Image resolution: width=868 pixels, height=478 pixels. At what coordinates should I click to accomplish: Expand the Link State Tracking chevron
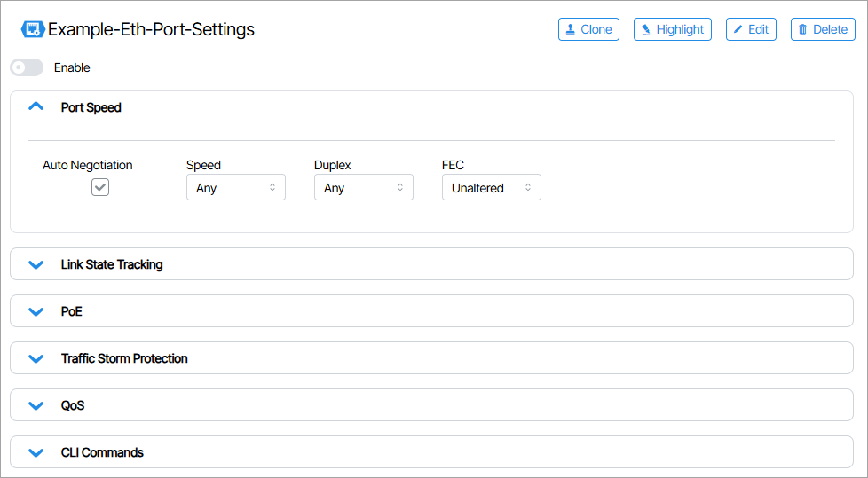tap(36, 264)
